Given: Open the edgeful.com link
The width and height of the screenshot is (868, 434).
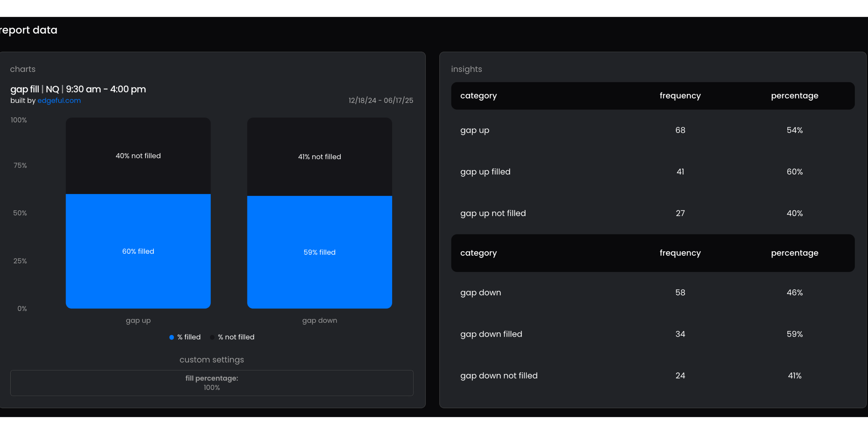Looking at the screenshot, I should pos(59,100).
